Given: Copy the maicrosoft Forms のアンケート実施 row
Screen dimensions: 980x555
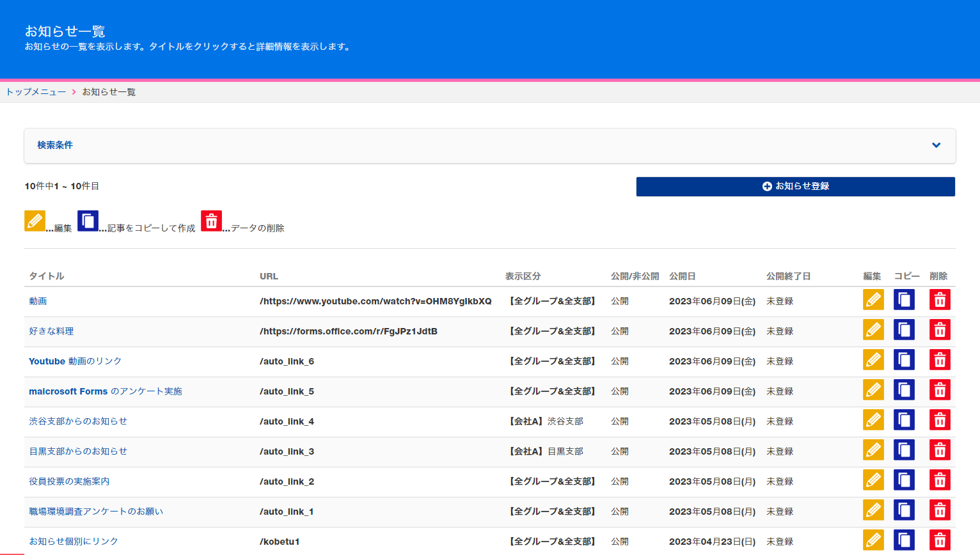Looking at the screenshot, I should (904, 390).
